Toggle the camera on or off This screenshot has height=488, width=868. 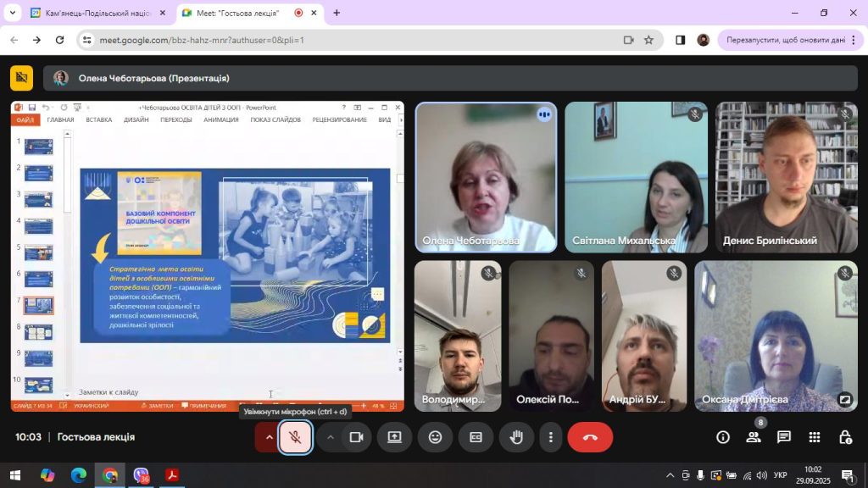coord(357,437)
